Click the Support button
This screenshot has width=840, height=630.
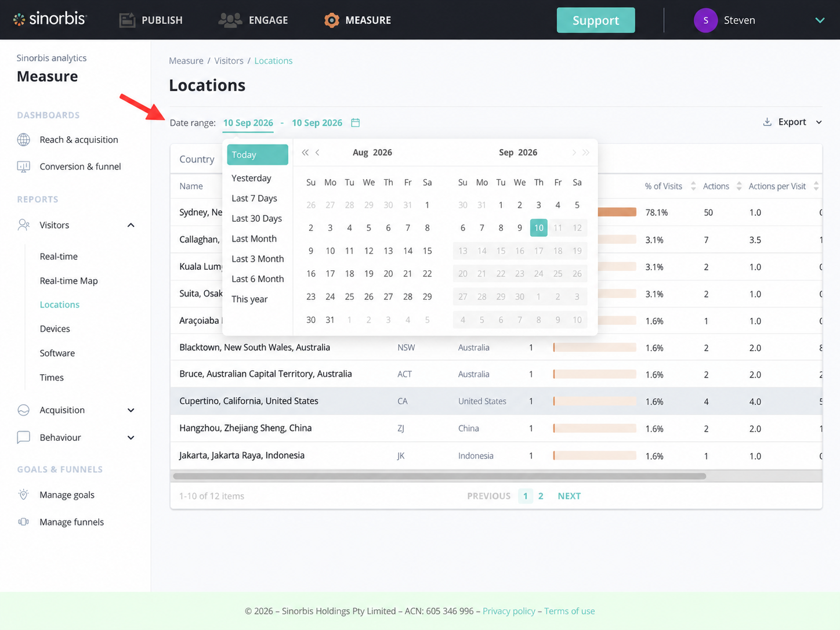coord(596,20)
